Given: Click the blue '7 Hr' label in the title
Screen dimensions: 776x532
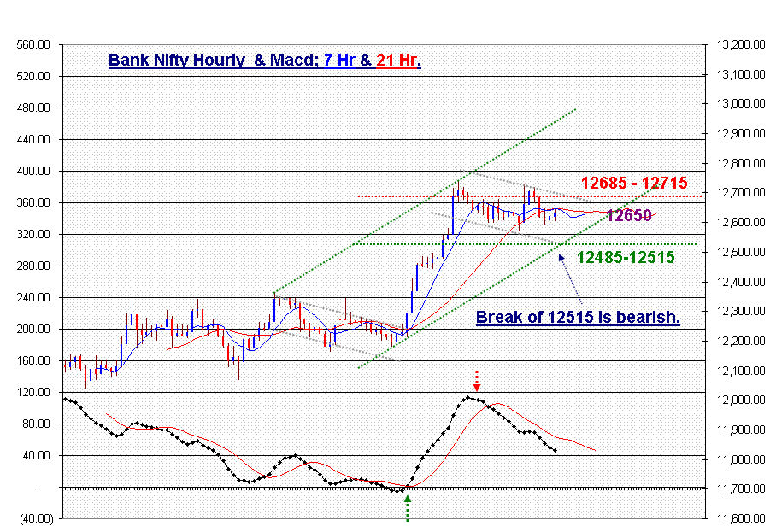Looking at the screenshot, I should tap(339, 61).
